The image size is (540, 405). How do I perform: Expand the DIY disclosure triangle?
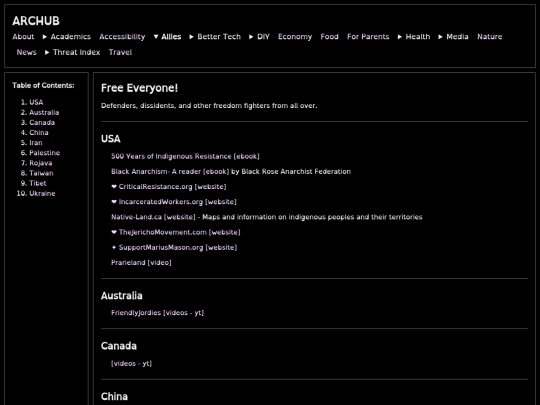pos(251,37)
